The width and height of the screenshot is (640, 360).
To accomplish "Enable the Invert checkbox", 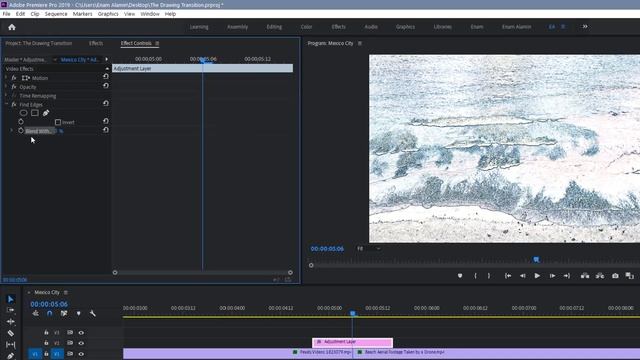I will (x=58, y=122).
